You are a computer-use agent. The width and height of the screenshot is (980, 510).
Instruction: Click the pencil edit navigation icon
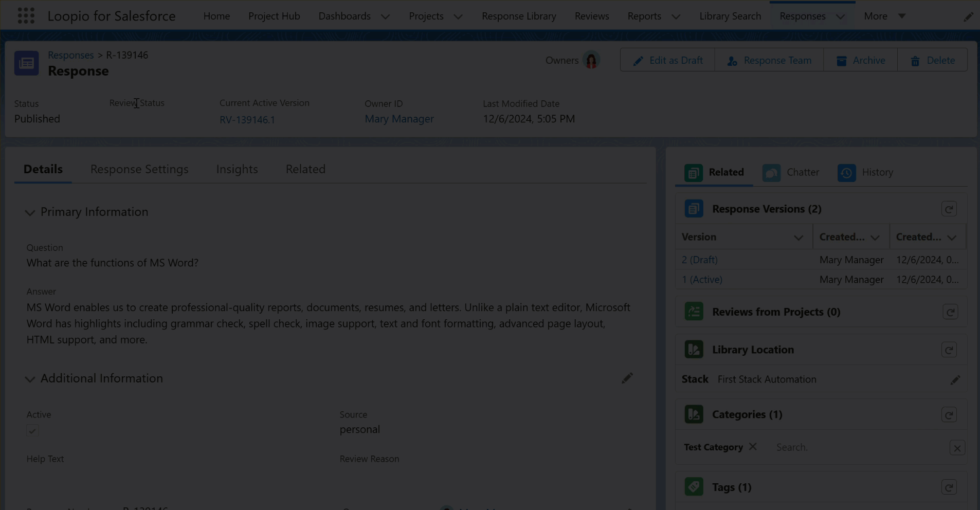tap(968, 17)
